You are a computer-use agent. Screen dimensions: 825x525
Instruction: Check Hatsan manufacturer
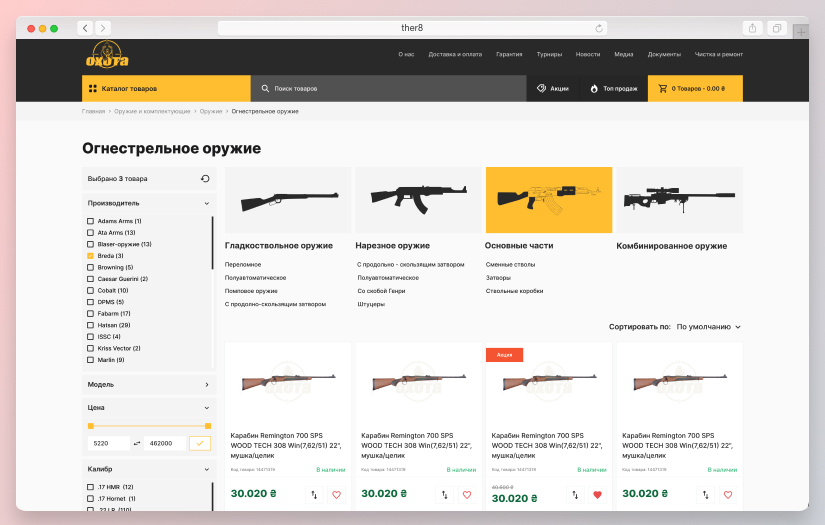90,325
